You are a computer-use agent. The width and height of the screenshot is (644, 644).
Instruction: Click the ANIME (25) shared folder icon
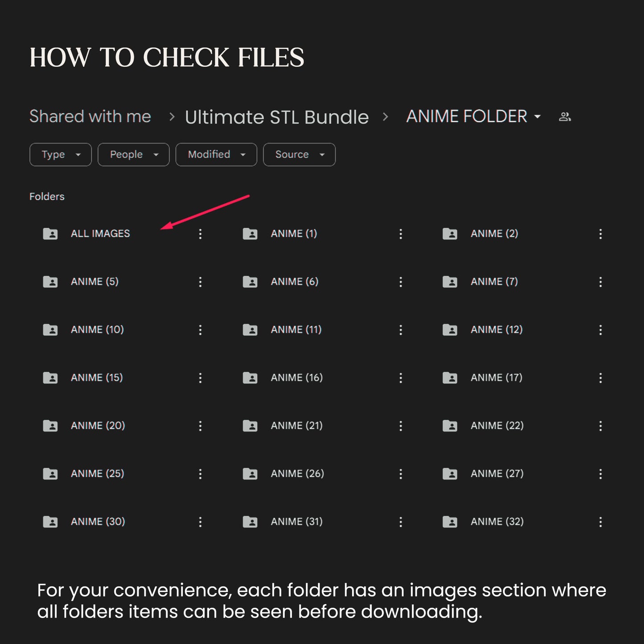[50, 474]
